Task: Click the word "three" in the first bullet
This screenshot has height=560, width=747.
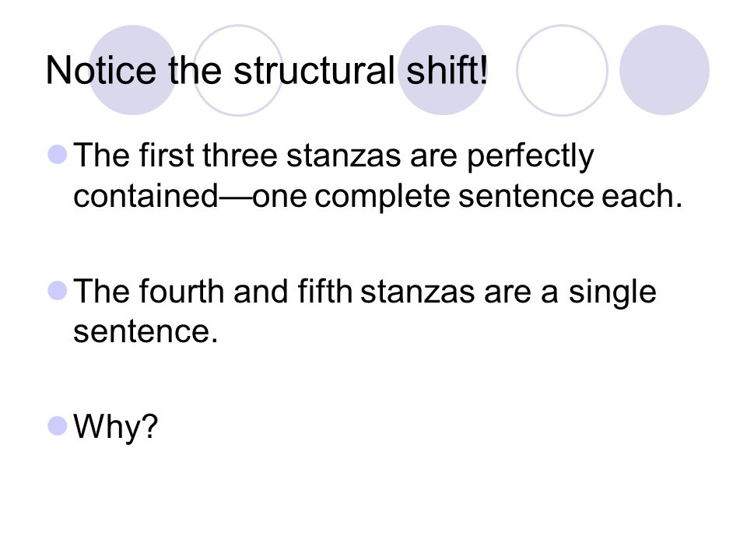Action: (240, 156)
